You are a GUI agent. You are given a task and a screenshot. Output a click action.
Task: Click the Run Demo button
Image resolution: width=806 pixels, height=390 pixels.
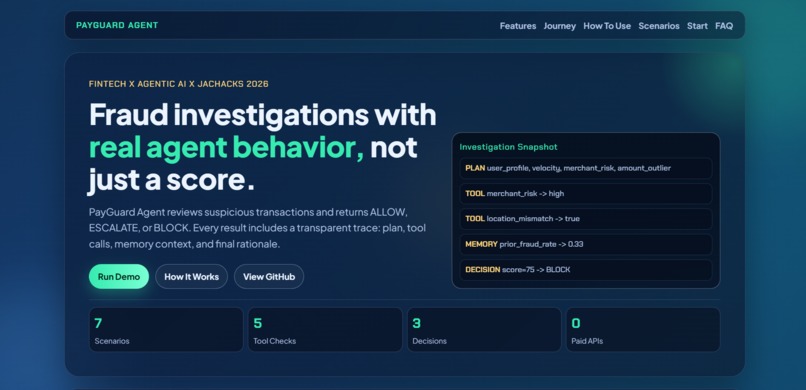pyautogui.click(x=119, y=276)
